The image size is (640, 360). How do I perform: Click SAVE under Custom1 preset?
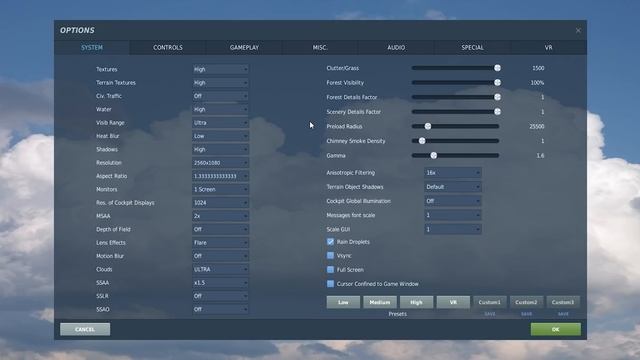[490, 314]
